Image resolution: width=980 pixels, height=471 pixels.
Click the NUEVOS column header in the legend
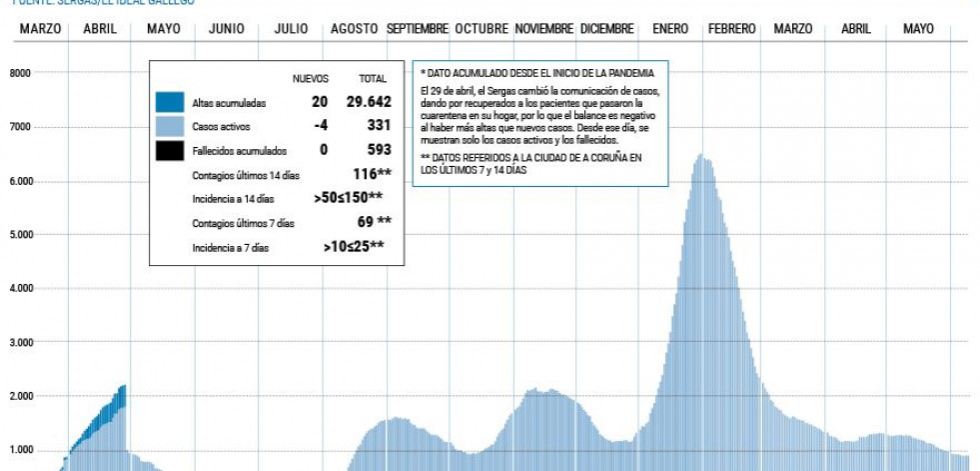(311, 79)
